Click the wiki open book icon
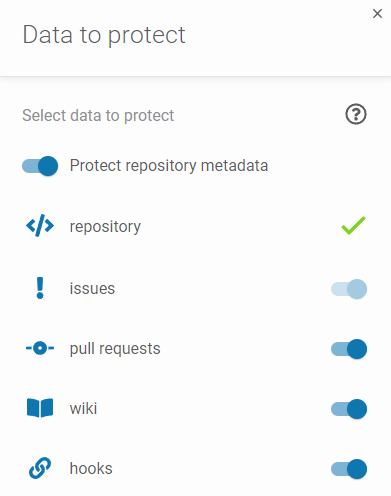The image size is (391, 496). [x=40, y=408]
